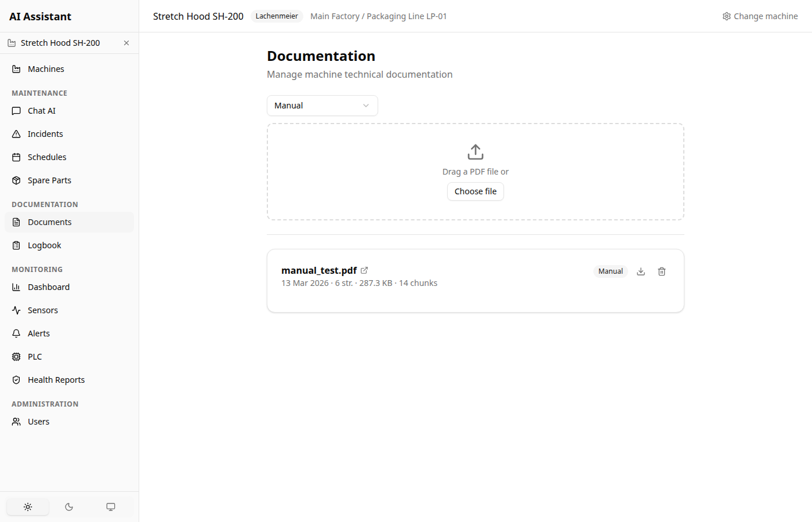
Task: Click the Choose file upload button
Action: (x=475, y=191)
